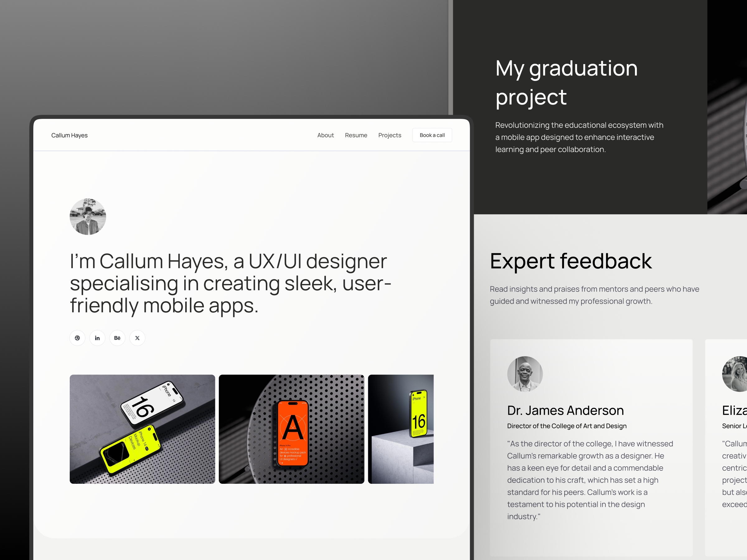Click the orange phone mockup thumbnail
The height and width of the screenshot is (560, 747).
(x=290, y=428)
